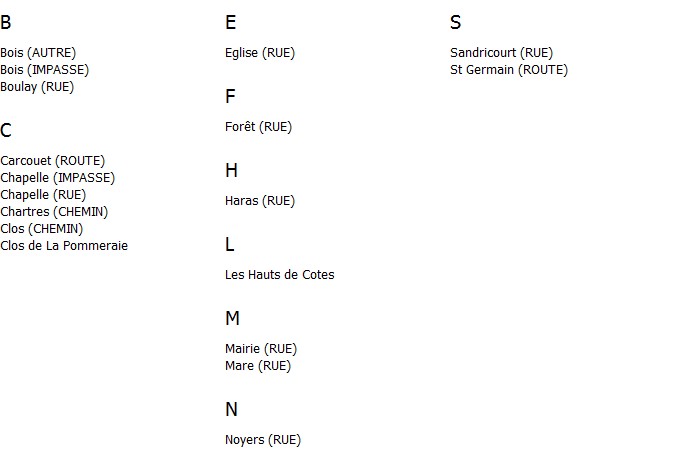Open Sandricourt (RUE) street
Screen dimensions: 675x456
[502, 53]
